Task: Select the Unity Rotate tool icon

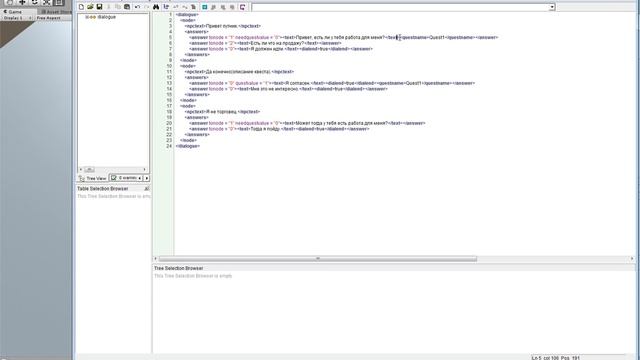Action: (x=35, y=2)
